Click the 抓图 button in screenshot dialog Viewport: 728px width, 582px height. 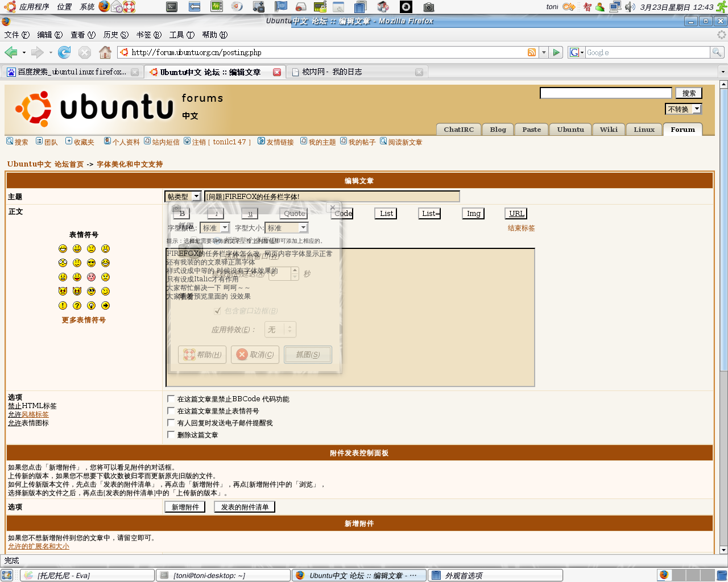tap(308, 355)
